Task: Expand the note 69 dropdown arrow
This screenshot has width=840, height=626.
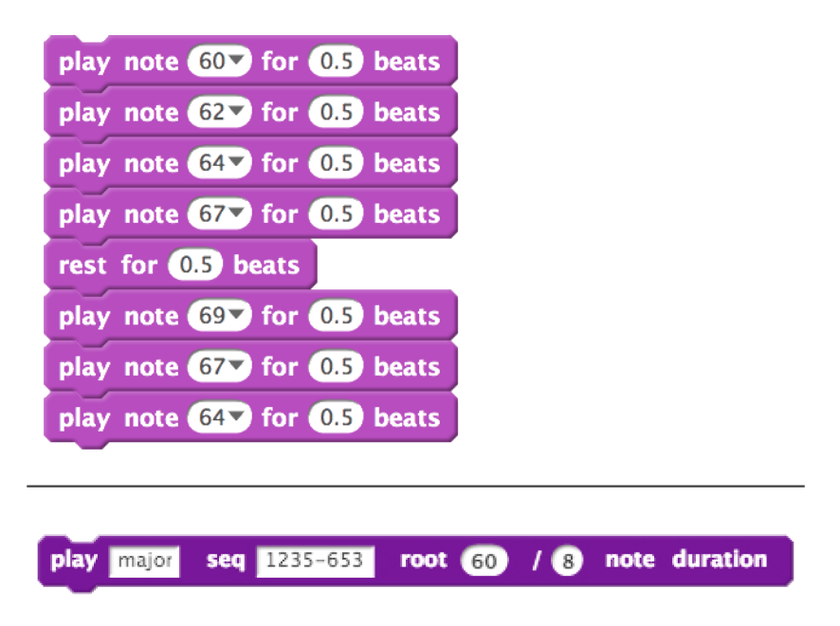Action: tap(237, 316)
